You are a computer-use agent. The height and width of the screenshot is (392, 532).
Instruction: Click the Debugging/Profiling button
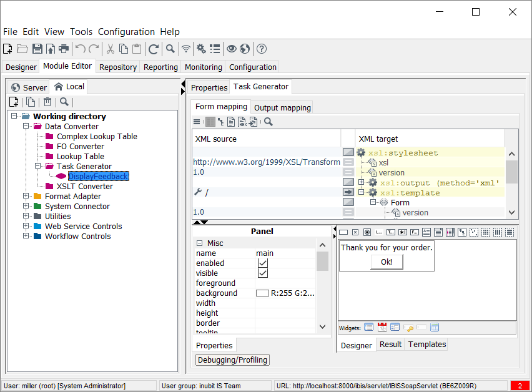[x=232, y=360]
